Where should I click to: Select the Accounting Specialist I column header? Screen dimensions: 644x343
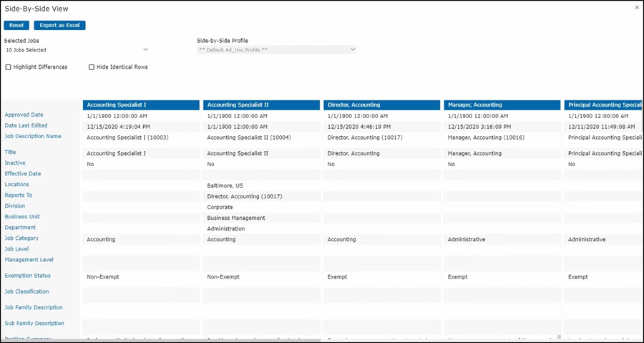pyautogui.click(x=141, y=105)
